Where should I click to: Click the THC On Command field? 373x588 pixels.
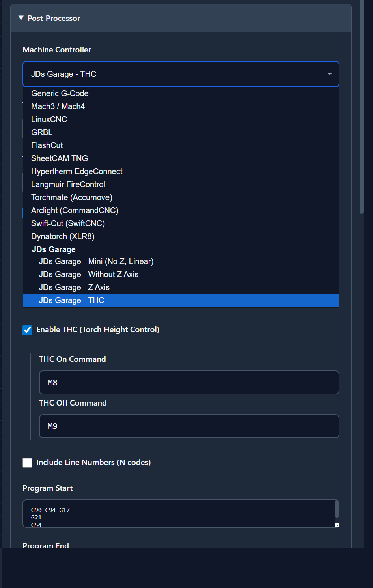pyautogui.click(x=189, y=382)
